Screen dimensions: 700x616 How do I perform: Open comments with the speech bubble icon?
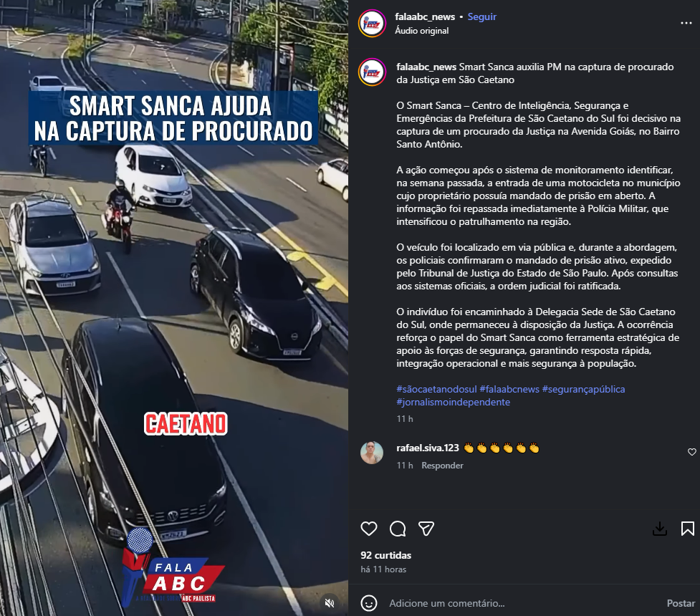click(398, 529)
